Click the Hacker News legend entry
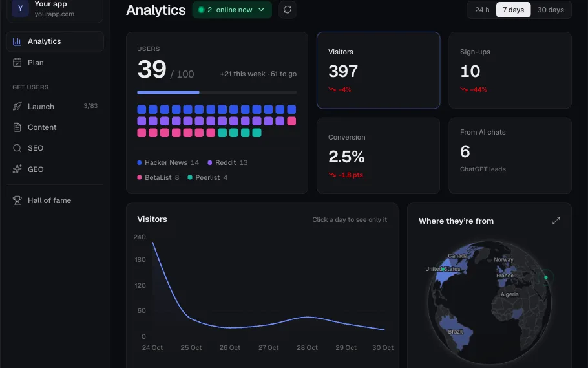The width and height of the screenshot is (588, 368). (x=168, y=162)
